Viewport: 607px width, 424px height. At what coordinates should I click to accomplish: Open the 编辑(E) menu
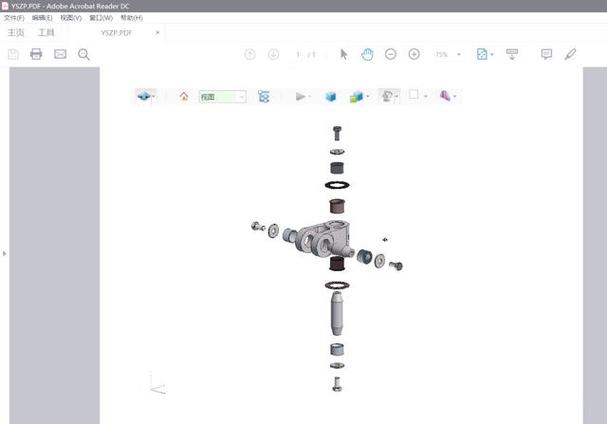coord(42,18)
